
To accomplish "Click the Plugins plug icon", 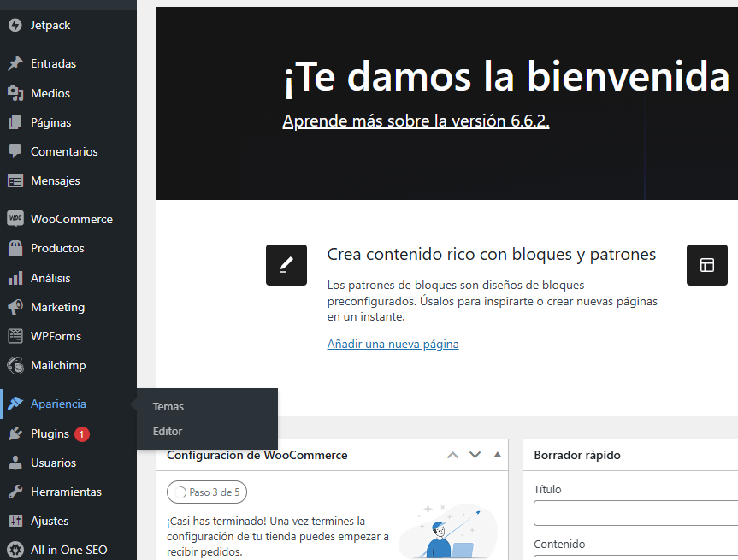I will coord(15,433).
